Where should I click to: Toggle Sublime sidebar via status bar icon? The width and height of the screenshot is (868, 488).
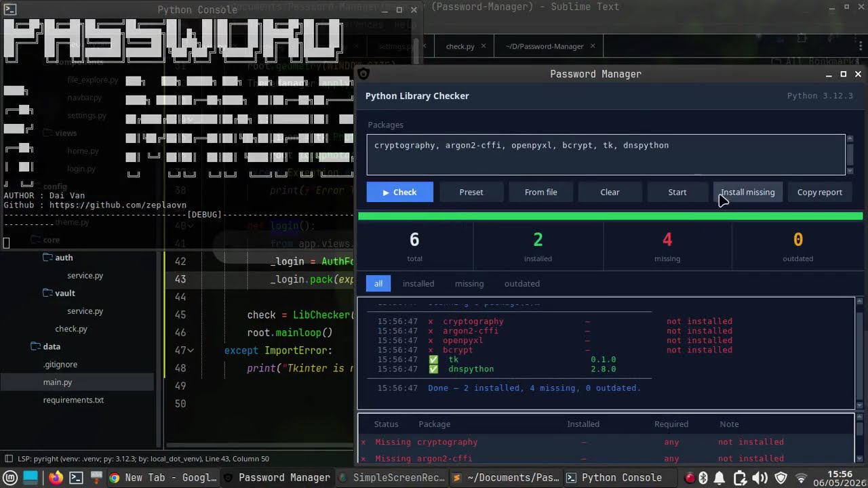(x=8, y=459)
